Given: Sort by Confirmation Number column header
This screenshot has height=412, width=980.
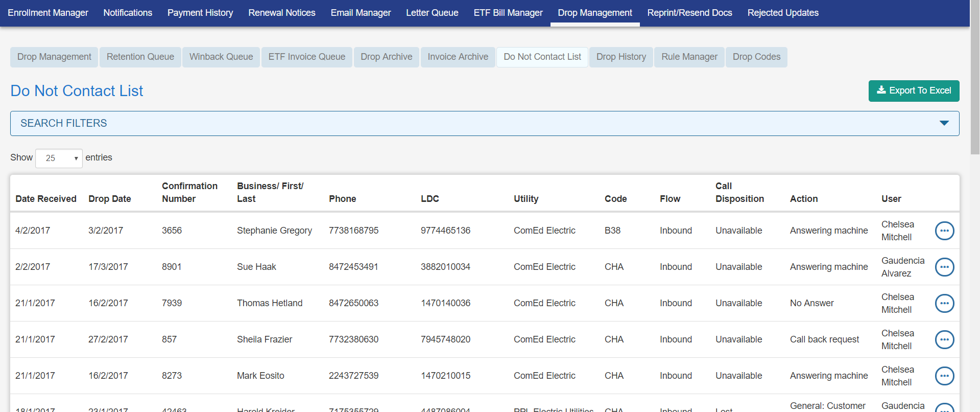Looking at the screenshot, I should (189, 192).
